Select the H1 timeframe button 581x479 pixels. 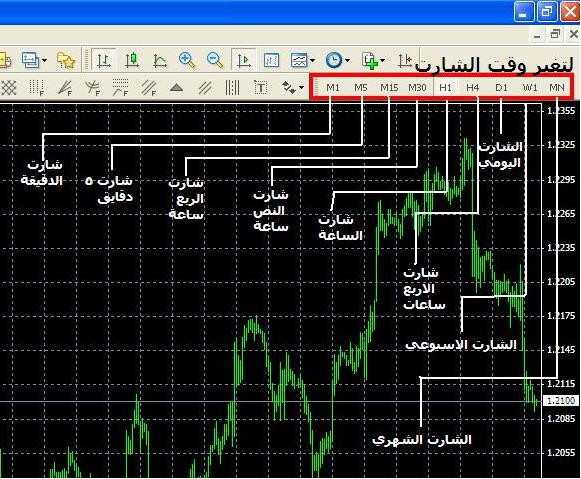click(445, 88)
